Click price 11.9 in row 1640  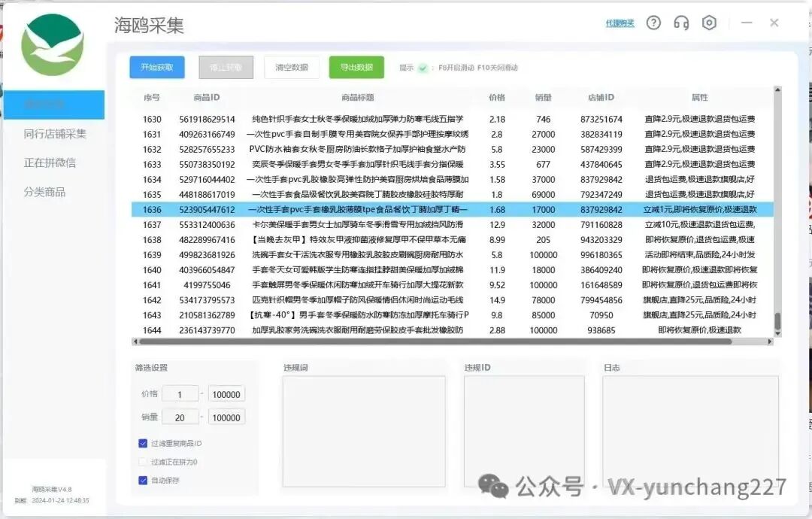497,270
